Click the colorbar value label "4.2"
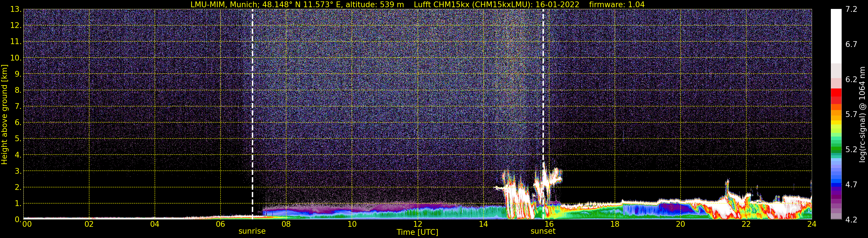 pyautogui.click(x=851, y=220)
